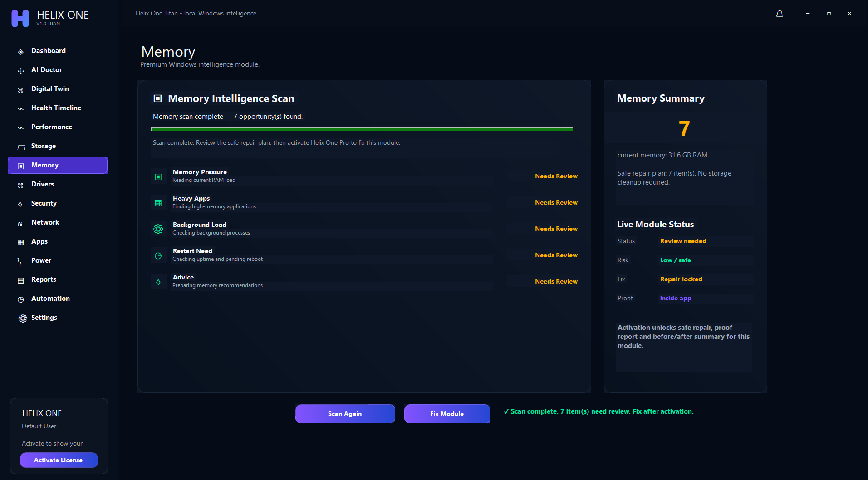The height and width of the screenshot is (480, 868).
Task: Open the Security module
Action: [58, 203]
